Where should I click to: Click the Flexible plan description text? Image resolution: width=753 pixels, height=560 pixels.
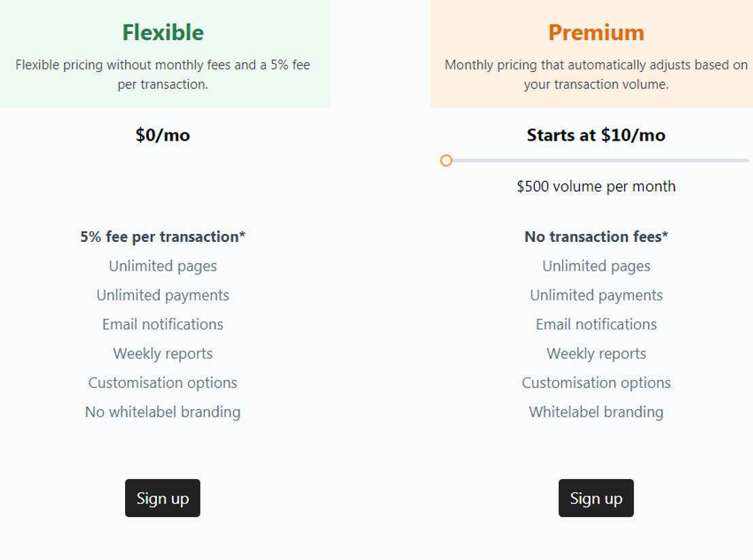click(x=163, y=75)
